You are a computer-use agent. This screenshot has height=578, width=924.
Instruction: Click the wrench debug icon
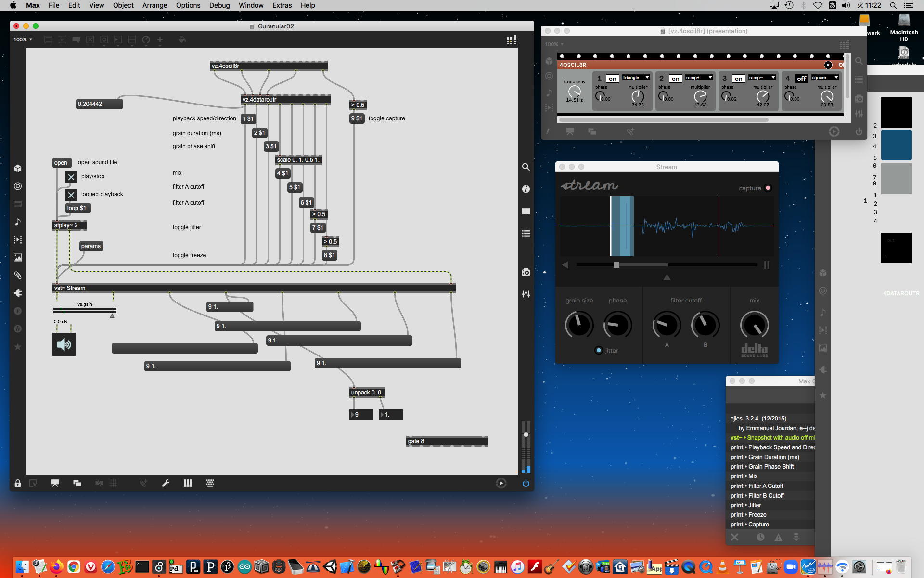coord(166,483)
